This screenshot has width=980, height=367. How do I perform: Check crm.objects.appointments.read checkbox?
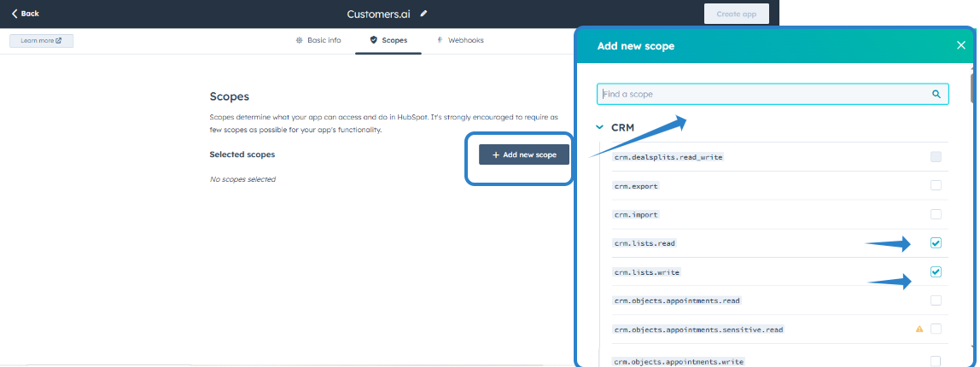936,300
